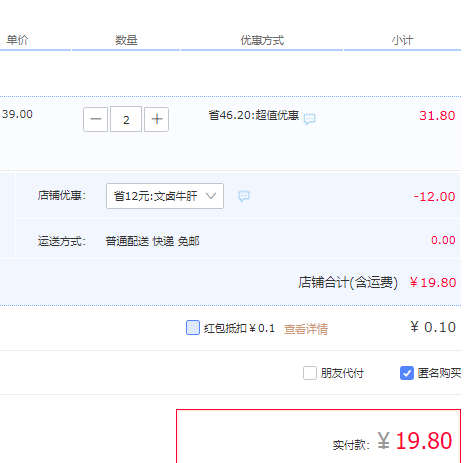Click the 数量 column header
This screenshot has height=463, width=469.
pos(126,40)
